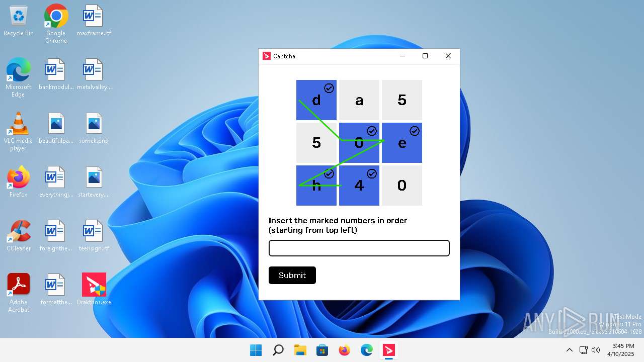The width and height of the screenshot is (644, 362).
Task: Open network settings from system tray
Action: (584, 350)
